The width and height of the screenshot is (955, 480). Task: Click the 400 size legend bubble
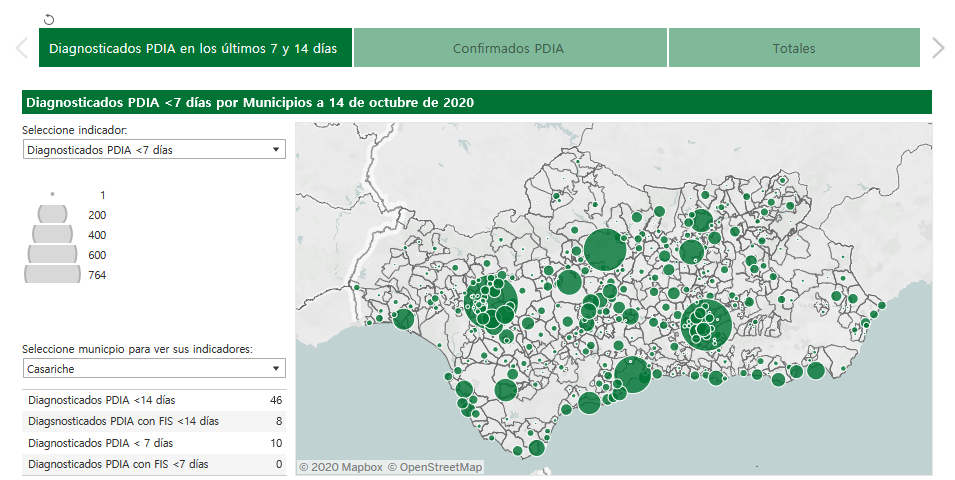tap(52, 234)
